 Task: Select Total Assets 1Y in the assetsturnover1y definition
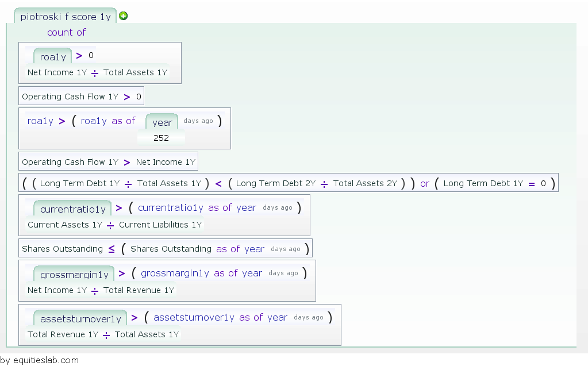(147, 334)
